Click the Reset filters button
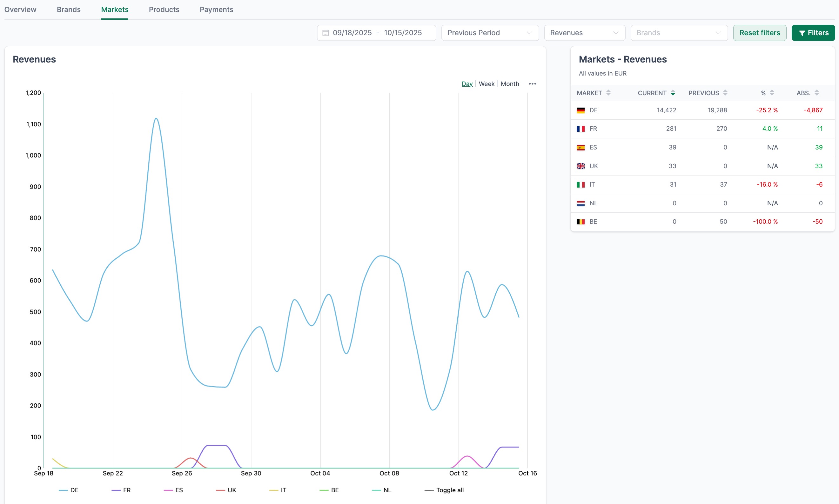Viewport: 839px width, 504px height. tap(760, 33)
